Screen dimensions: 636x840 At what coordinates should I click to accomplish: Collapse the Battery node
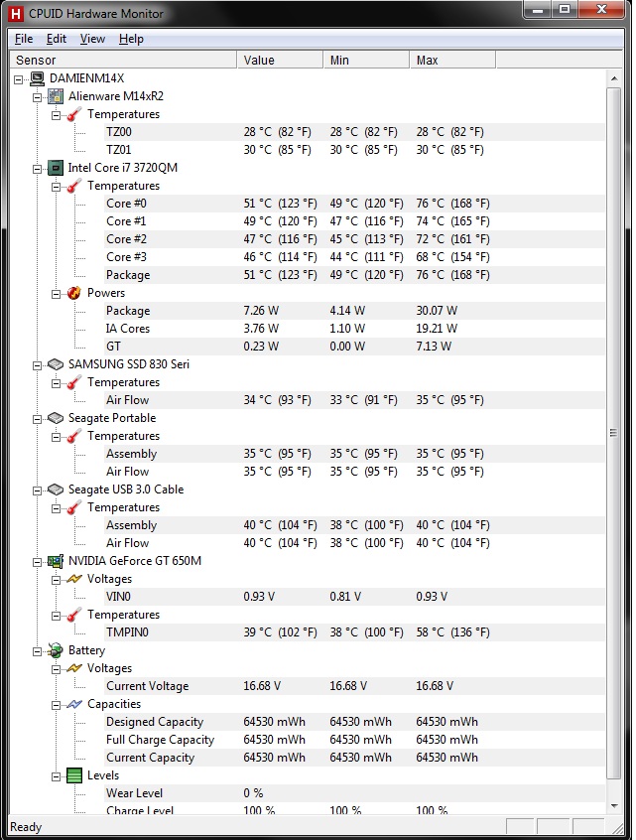click(37, 651)
